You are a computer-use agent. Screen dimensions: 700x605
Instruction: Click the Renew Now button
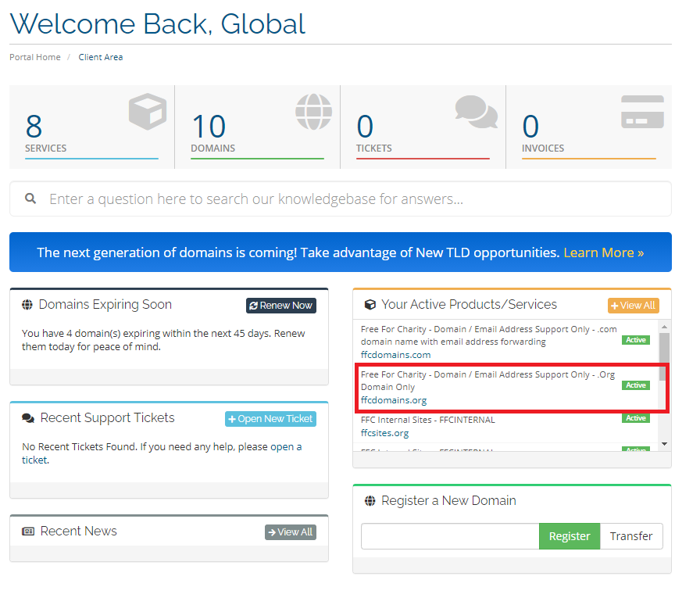tap(280, 305)
